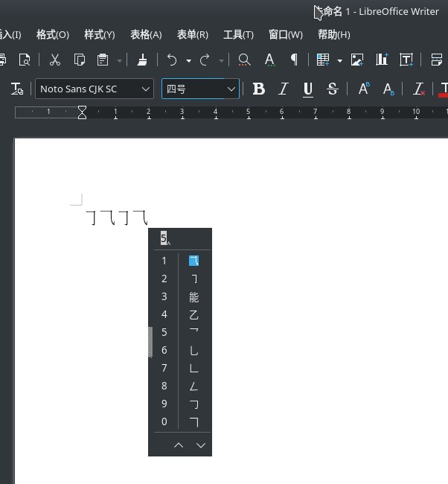Open the Redo history dropdown arrow
The image size is (448, 484).
coord(221,61)
